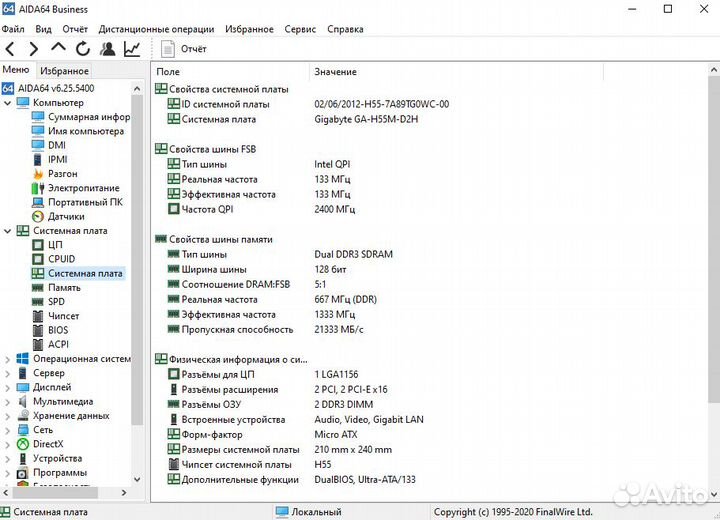This screenshot has width=720, height=520.
Task: Open SPD memory module entry
Action: click(x=48, y=302)
